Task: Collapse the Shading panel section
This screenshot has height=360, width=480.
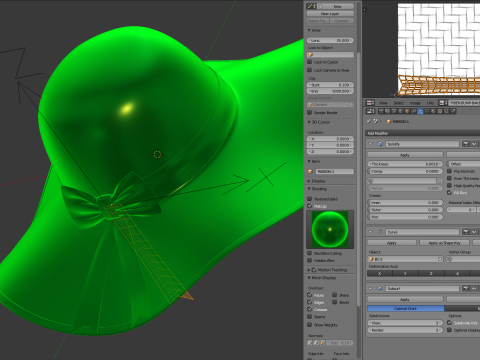Action: click(309, 189)
